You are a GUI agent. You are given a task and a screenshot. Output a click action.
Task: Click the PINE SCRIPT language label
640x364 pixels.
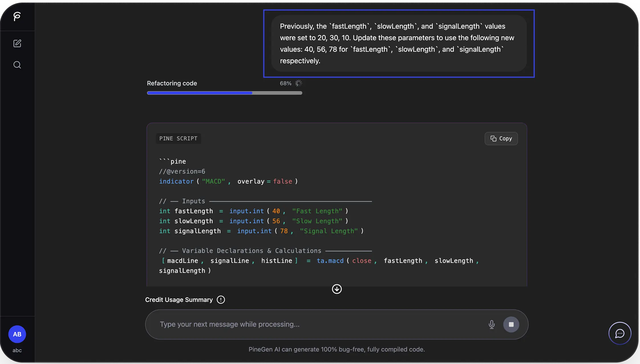pos(178,138)
